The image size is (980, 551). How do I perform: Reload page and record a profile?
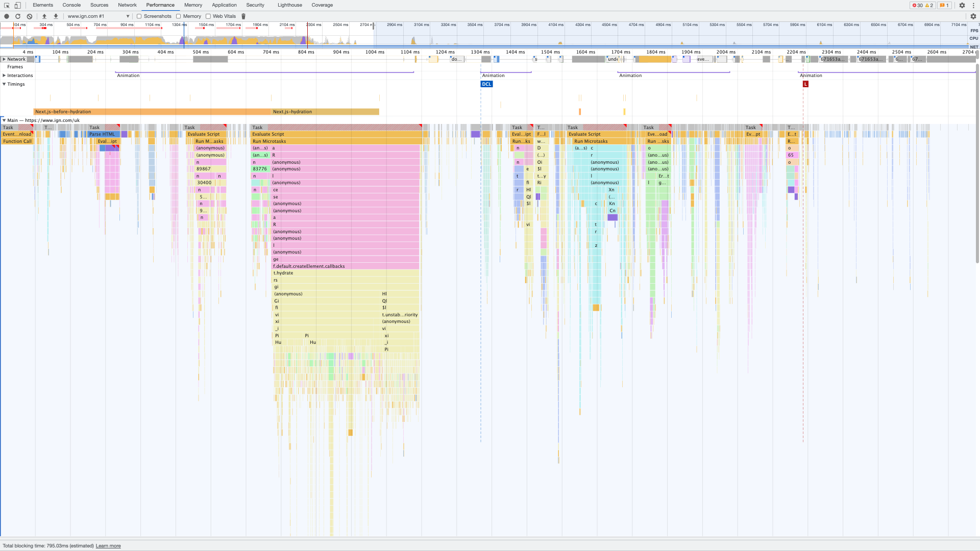[x=17, y=16]
